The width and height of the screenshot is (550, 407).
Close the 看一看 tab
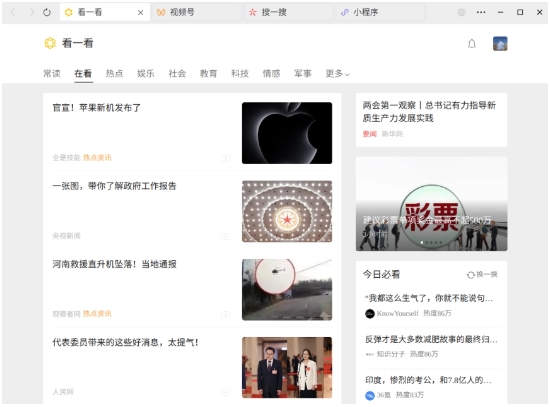pos(140,13)
